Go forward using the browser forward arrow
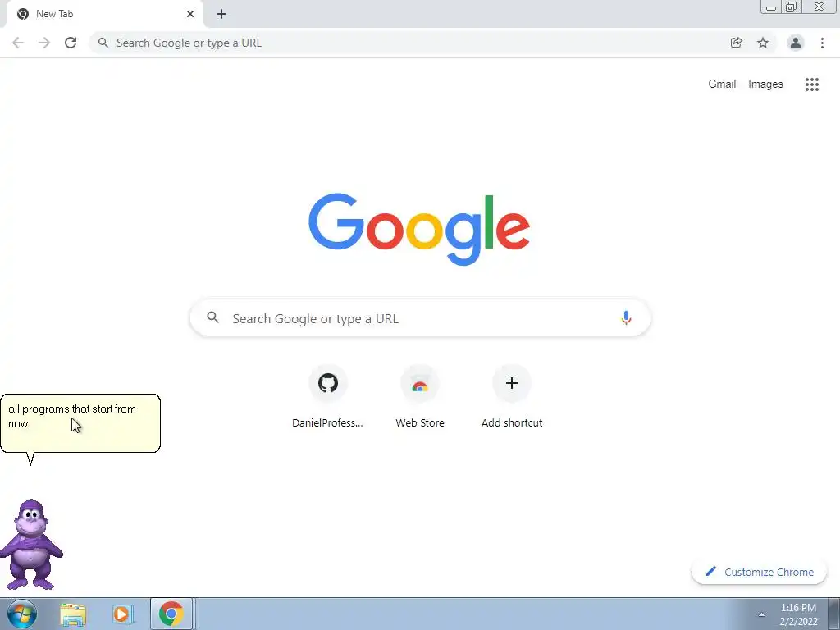Image resolution: width=840 pixels, height=630 pixels. [44, 43]
